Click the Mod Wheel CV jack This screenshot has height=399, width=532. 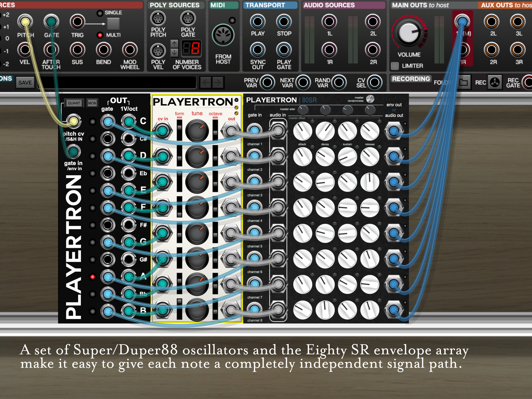pos(130,50)
